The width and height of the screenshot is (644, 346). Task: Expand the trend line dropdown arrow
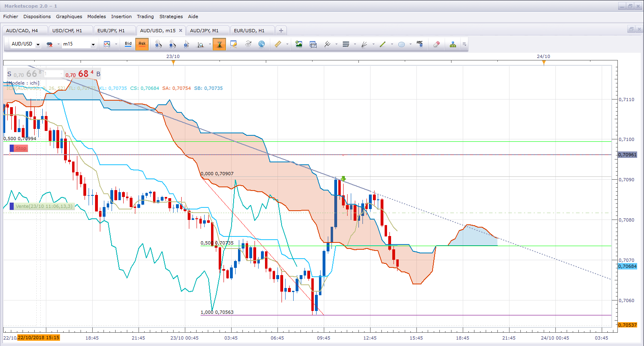click(392, 44)
